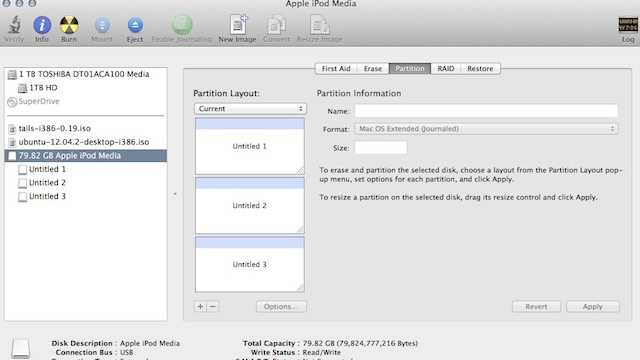Select the Partition tab
The width and height of the screenshot is (640, 360).
(410, 69)
